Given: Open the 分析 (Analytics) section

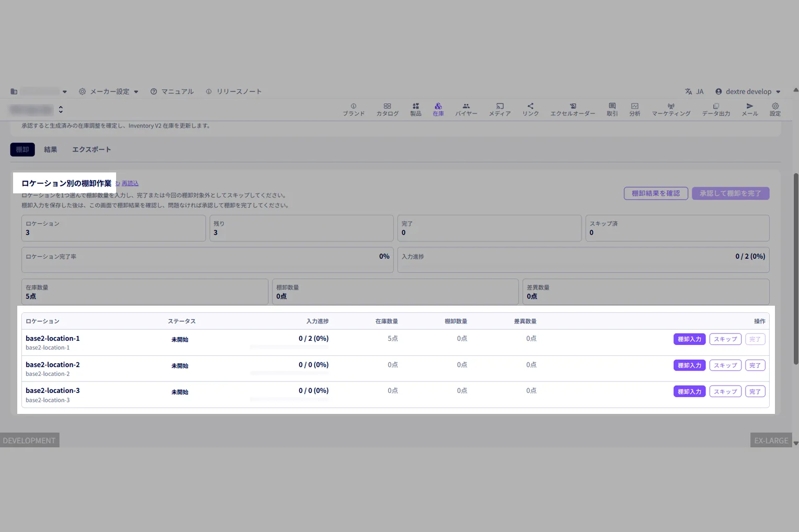Looking at the screenshot, I should pos(635,109).
